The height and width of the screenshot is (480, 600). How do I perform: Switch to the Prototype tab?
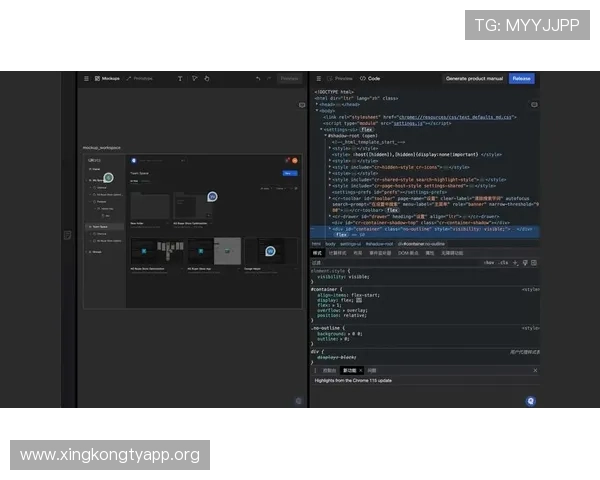(x=141, y=78)
